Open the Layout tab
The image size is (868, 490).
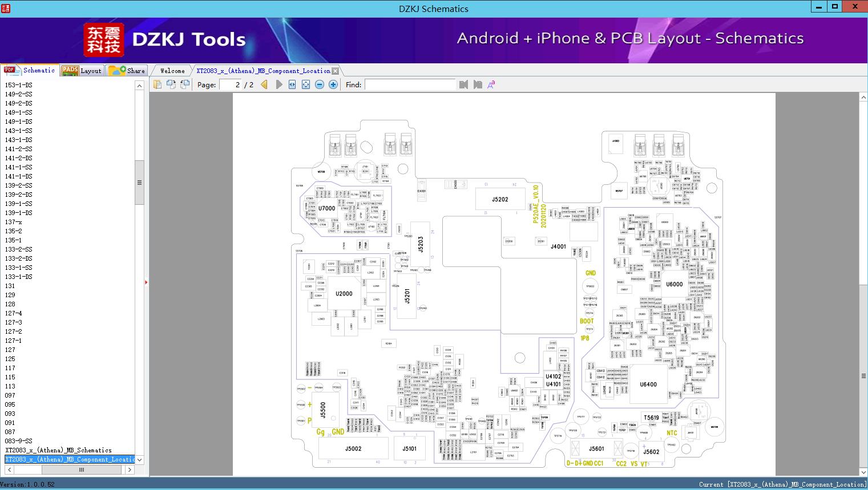(x=82, y=71)
